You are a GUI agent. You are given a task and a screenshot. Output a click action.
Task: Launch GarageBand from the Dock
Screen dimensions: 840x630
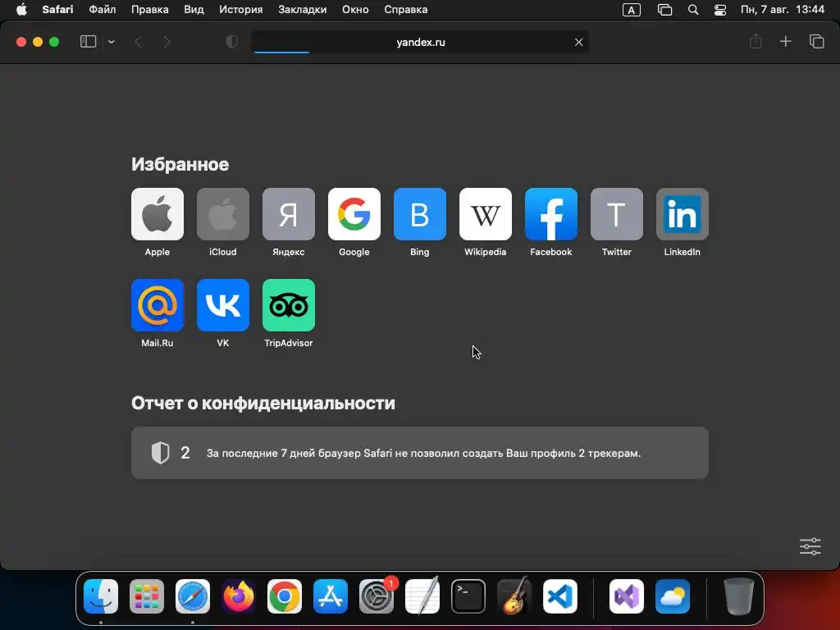(514, 596)
